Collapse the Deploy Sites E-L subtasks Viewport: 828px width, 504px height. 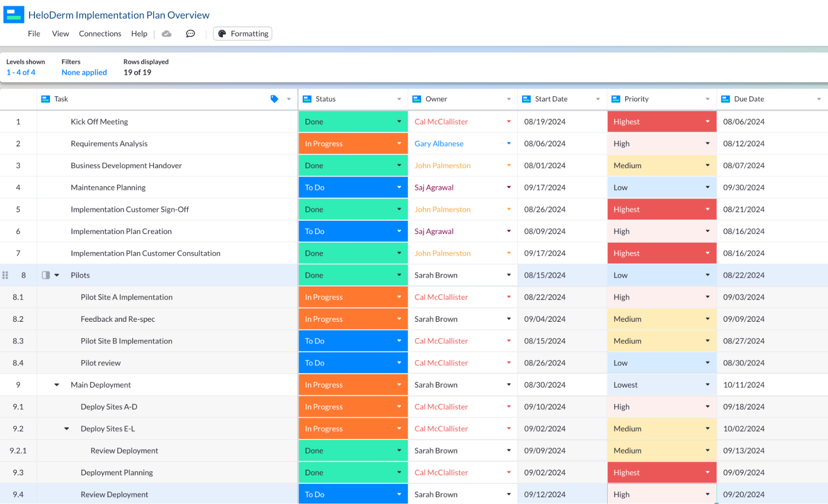(x=67, y=429)
